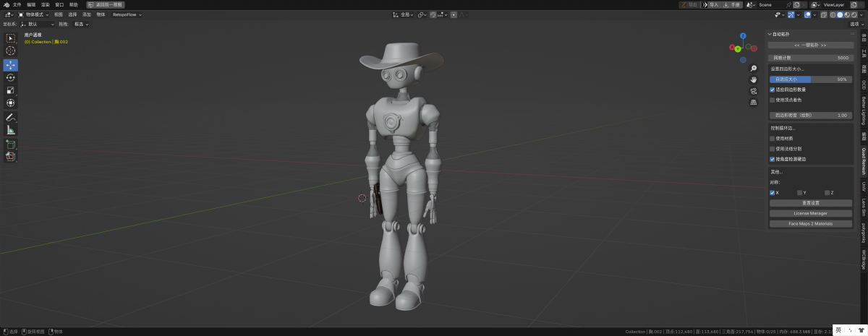This screenshot has width=868, height=336.
Task: Open the editor type dropdown
Action: coord(9,14)
